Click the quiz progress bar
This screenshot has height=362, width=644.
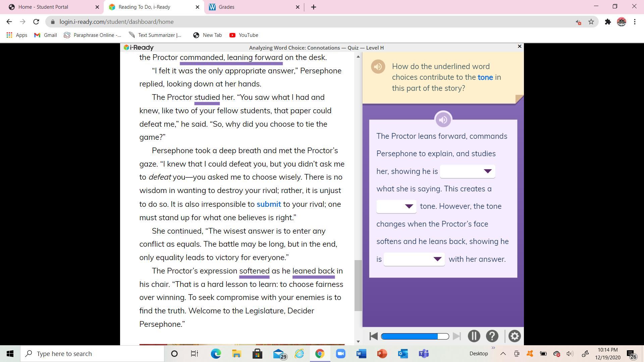415,336
